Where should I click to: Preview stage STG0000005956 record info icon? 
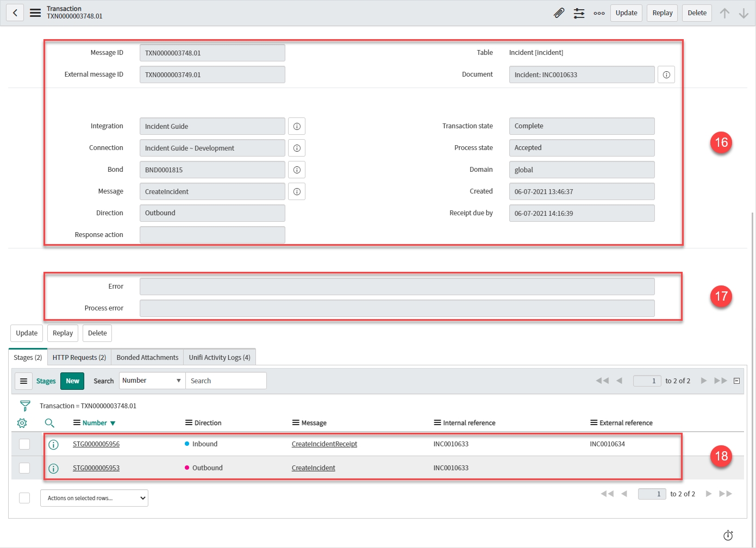[x=53, y=445]
